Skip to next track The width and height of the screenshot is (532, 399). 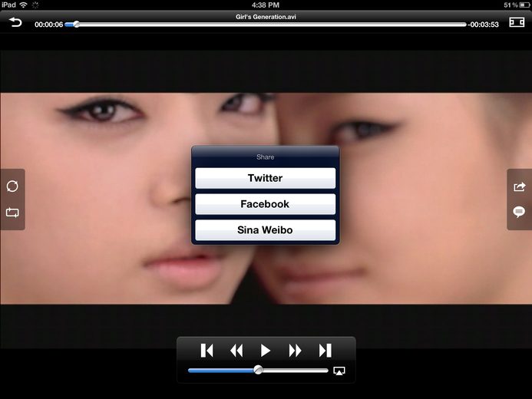325,351
